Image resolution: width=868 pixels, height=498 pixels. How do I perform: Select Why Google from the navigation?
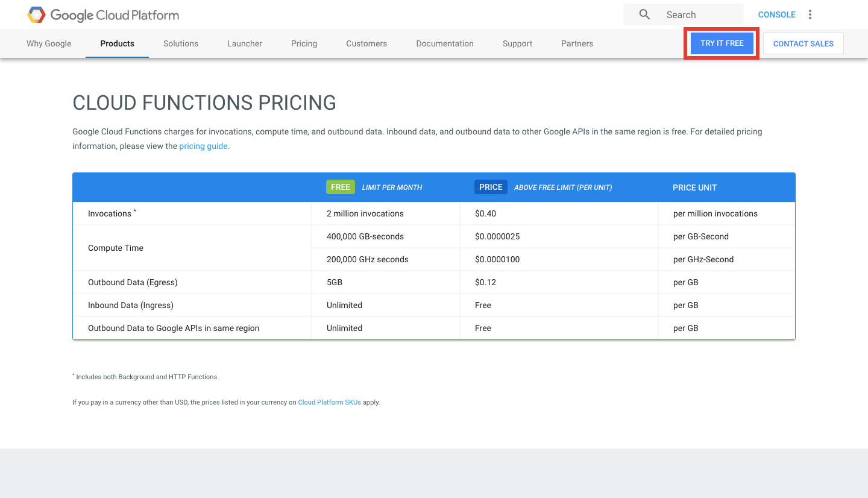click(x=48, y=43)
